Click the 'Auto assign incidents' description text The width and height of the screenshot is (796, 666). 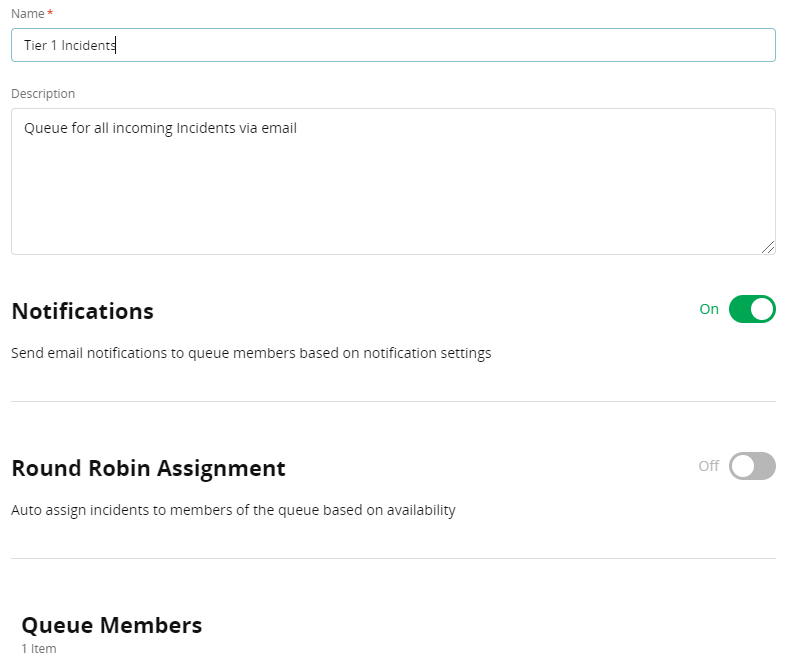click(233, 510)
